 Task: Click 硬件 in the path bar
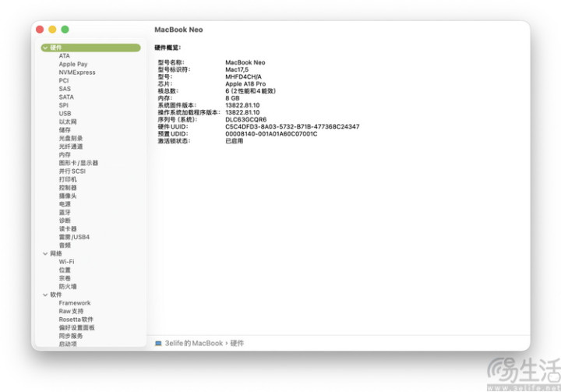[x=237, y=344]
